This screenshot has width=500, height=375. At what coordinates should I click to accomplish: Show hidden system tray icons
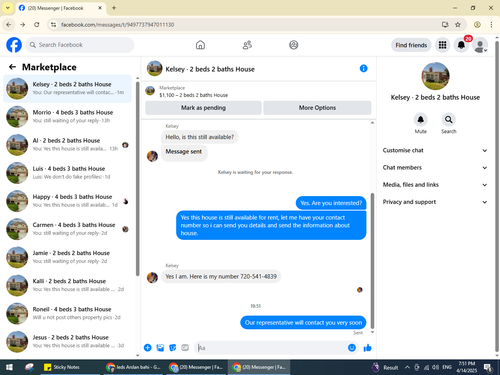click(407, 367)
